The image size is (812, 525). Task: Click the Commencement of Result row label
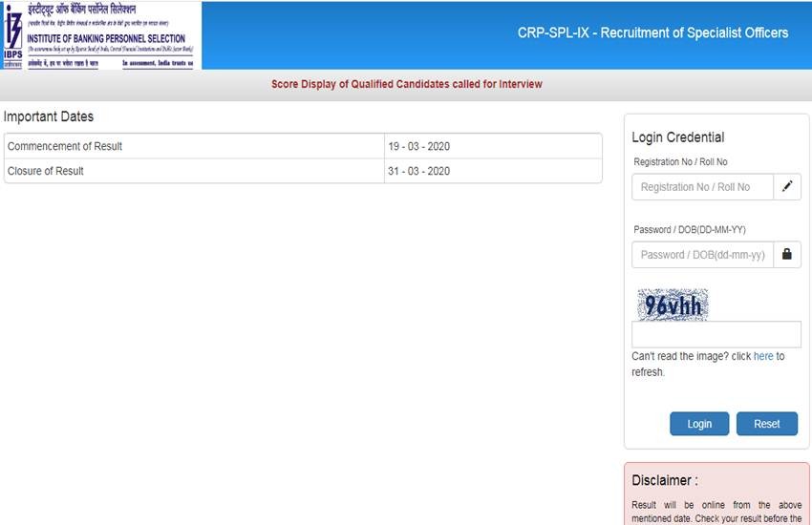tap(65, 146)
